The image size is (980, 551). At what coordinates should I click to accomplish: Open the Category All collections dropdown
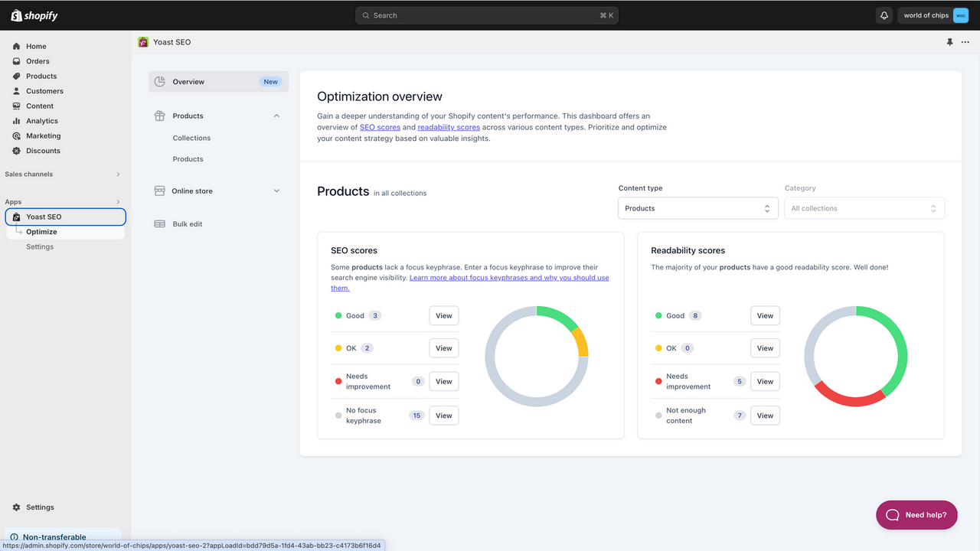864,208
